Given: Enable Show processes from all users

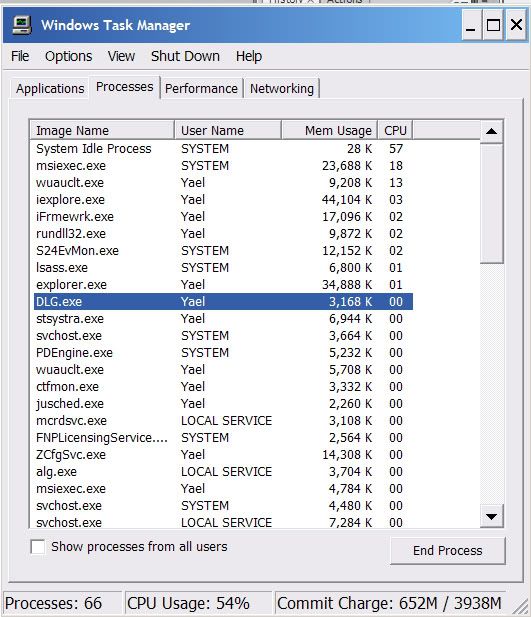Looking at the screenshot, I should [38, 547].
